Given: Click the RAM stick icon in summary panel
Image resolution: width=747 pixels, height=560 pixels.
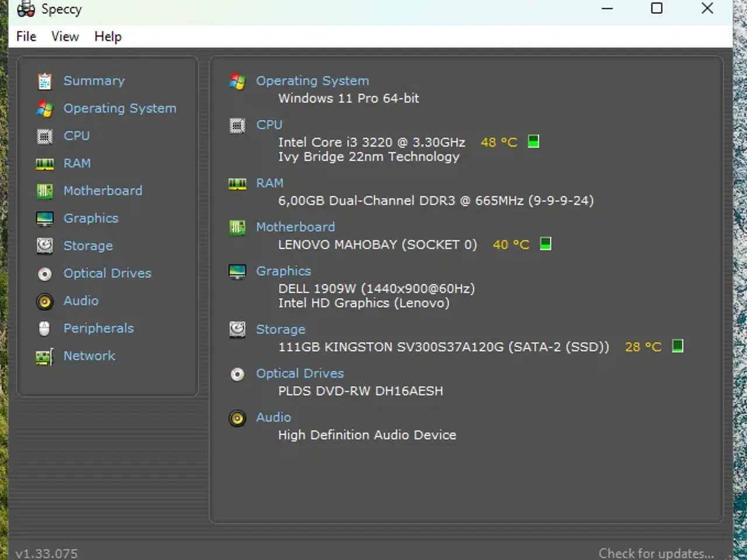Looking at the screenshot, I should 238,184.
